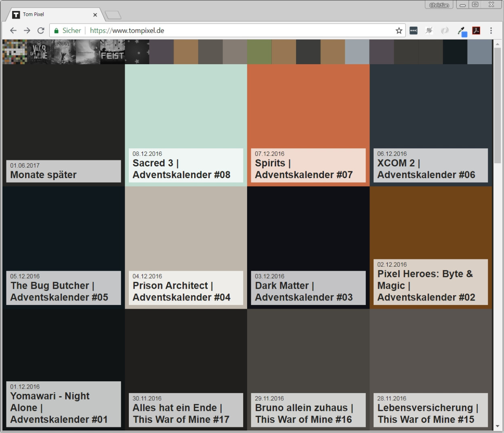Open Yomawari - Night Alone post
Image resolution: width=504 pixels, height=433 pixels.
(63, 370)
